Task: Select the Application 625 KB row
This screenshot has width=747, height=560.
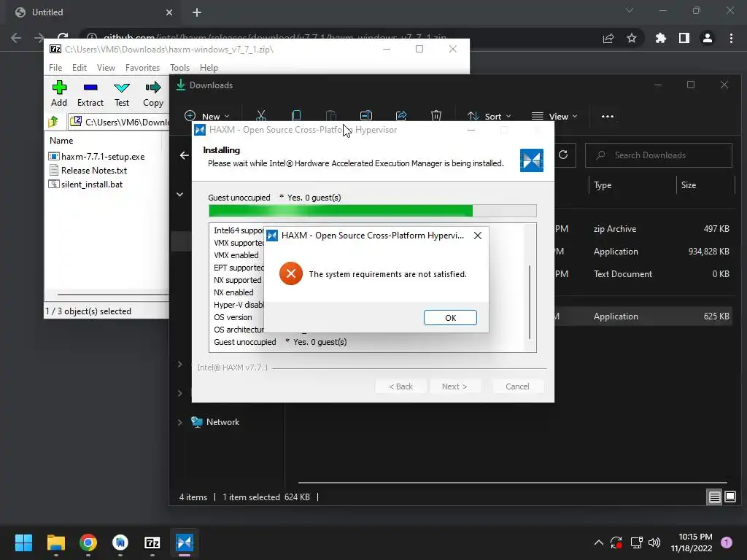Action: click(643, 316)
